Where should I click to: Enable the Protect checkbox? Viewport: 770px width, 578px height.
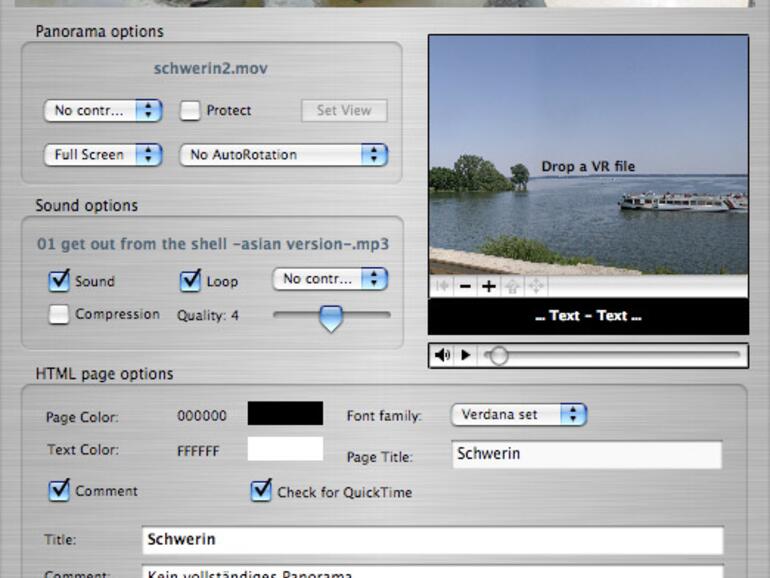[x=190, y=110]
